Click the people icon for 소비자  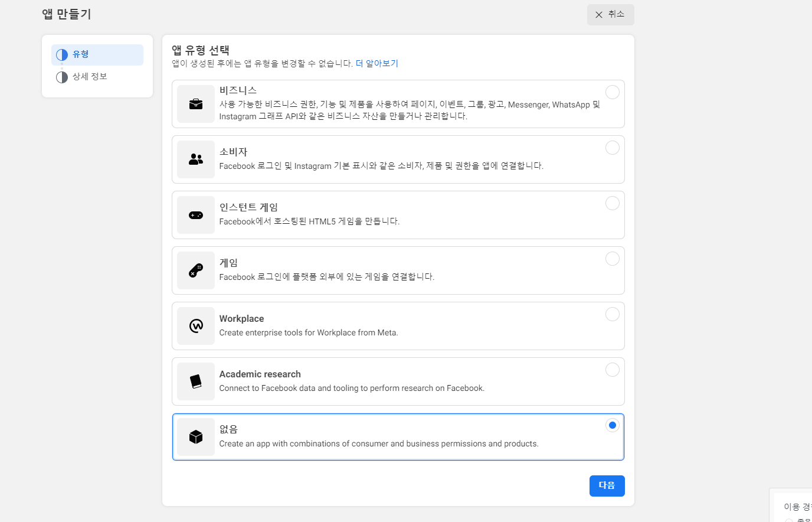point(196,159)
